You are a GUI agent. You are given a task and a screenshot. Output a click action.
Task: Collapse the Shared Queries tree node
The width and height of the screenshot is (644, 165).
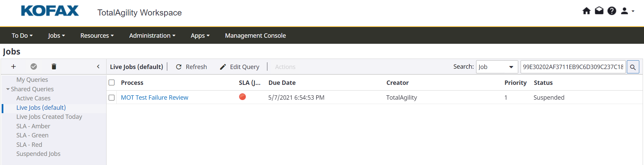8,89
